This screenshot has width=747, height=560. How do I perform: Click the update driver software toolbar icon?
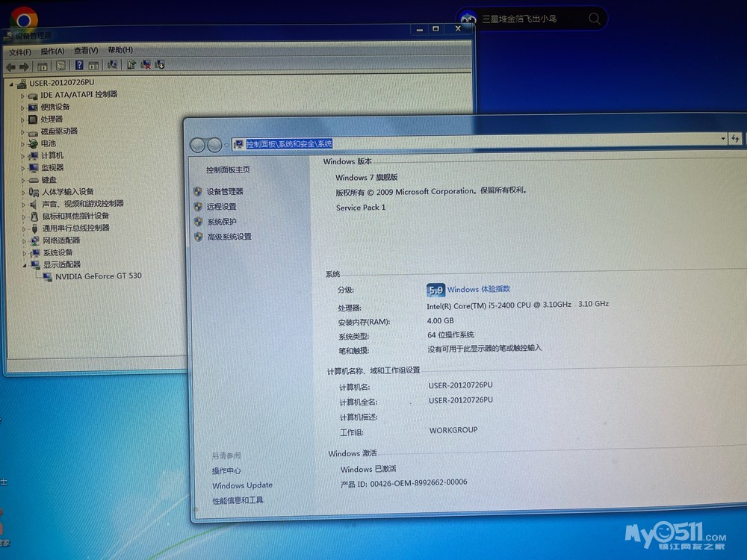131,66
